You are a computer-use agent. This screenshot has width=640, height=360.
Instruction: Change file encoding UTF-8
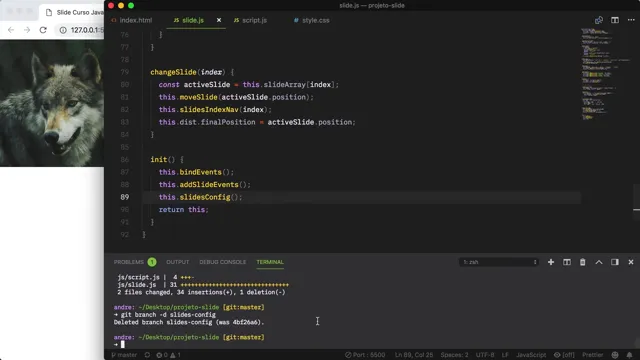[485, 355]
